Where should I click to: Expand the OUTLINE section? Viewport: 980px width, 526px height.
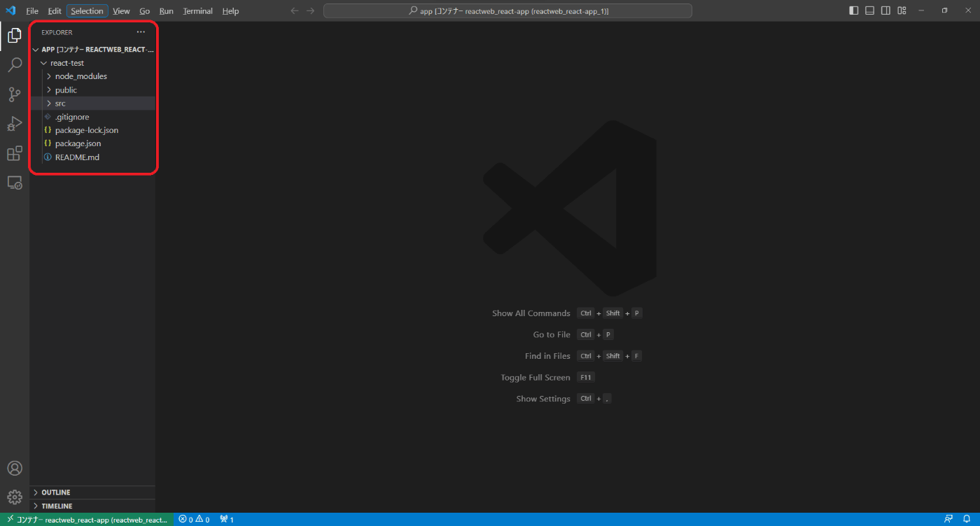[x=92, y=492]
